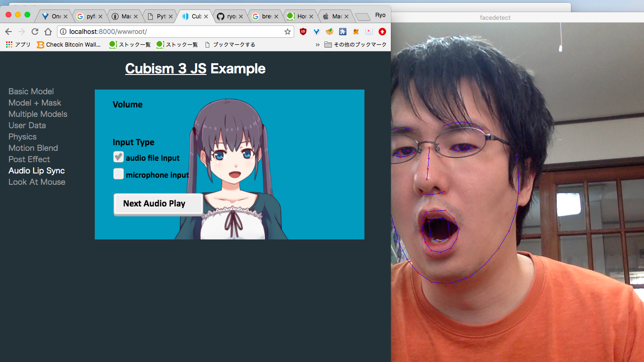Open the MetaMask fox extension
This screenshot has height=362, width=644.
coord(356,32)
